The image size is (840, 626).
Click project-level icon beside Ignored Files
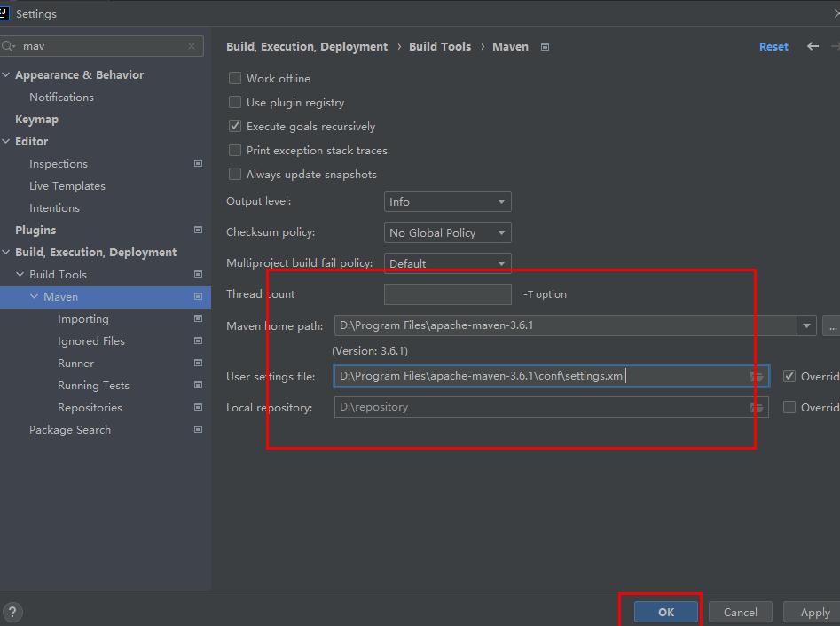click(198, 340)
